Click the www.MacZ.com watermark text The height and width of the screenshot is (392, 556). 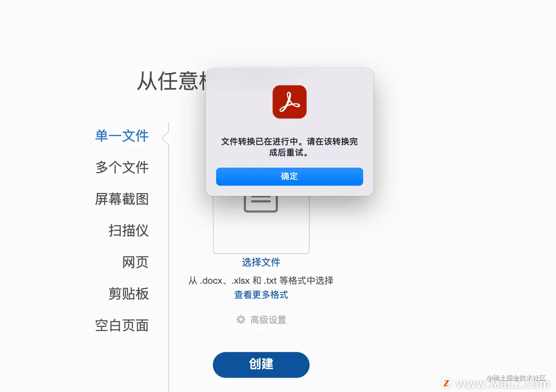tap(503, 384)
